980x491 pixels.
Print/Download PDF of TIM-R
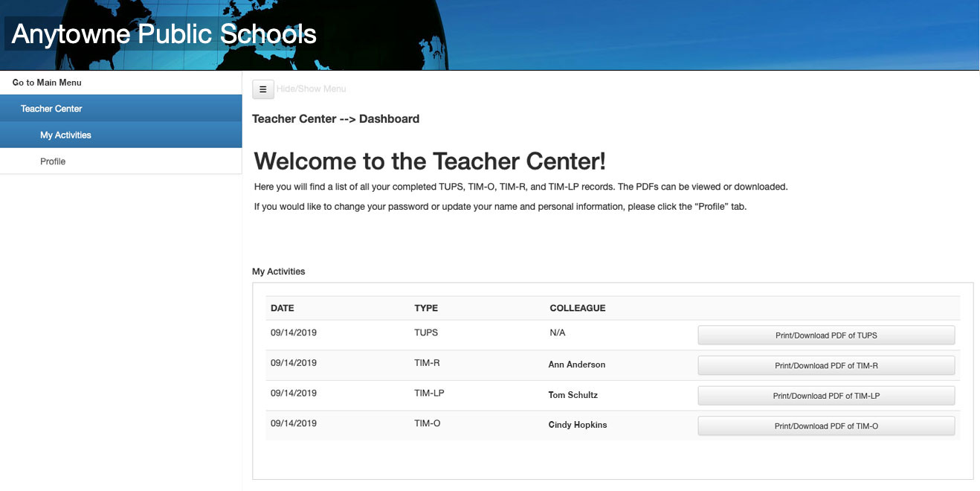(x=826, y=366)
